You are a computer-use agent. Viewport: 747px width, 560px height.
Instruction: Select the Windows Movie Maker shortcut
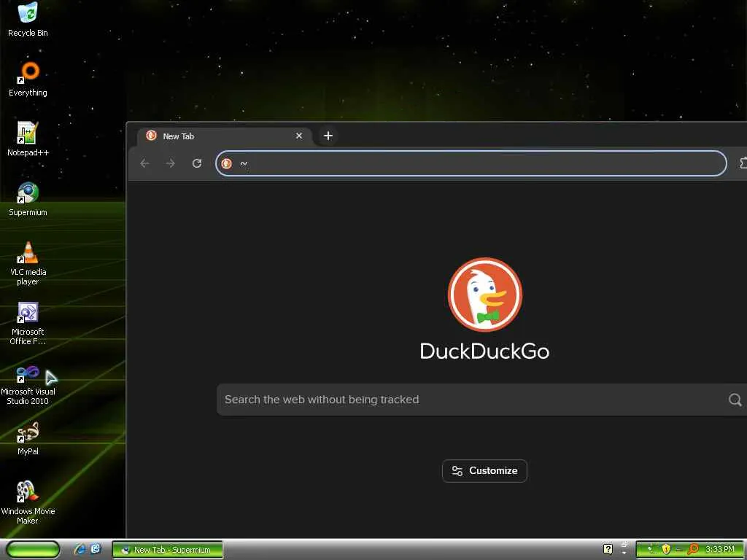point(28,502)
